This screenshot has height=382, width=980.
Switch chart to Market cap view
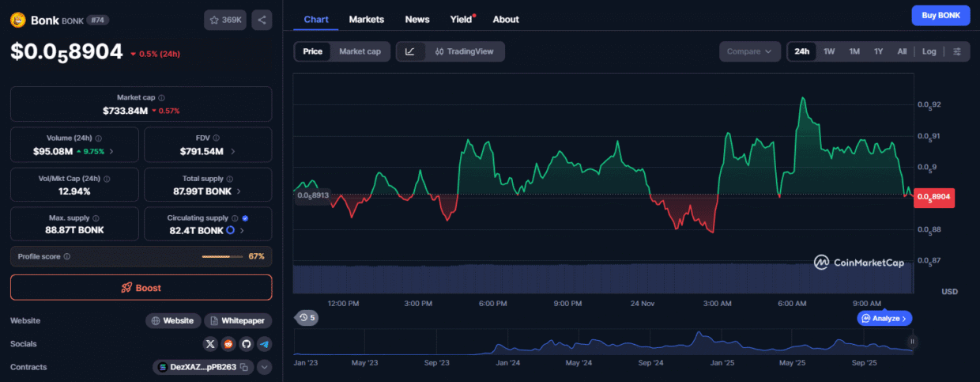click(360, 51)
